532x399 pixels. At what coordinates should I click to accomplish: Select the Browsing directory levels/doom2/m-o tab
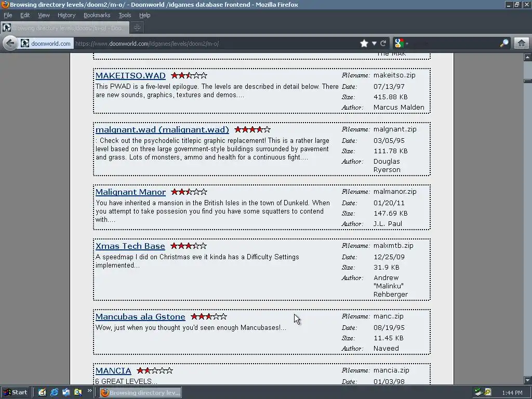65,28
